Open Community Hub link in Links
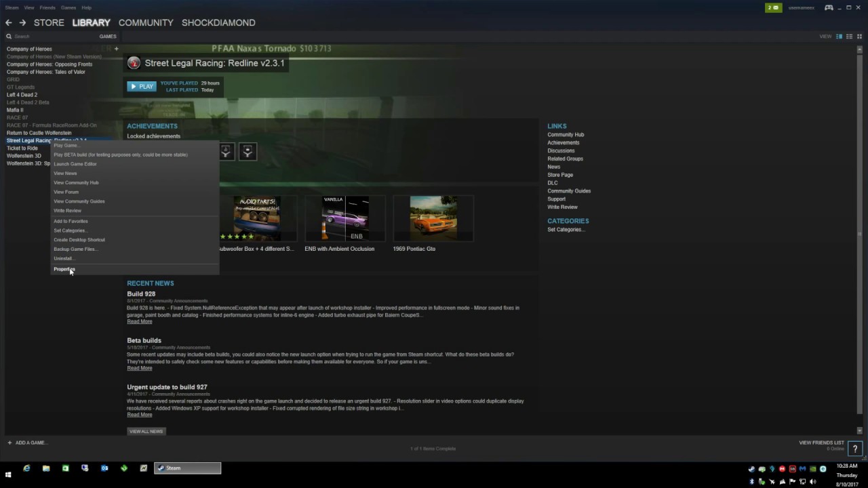Viewport: 868px width, 488px height. tap(566, 135)
